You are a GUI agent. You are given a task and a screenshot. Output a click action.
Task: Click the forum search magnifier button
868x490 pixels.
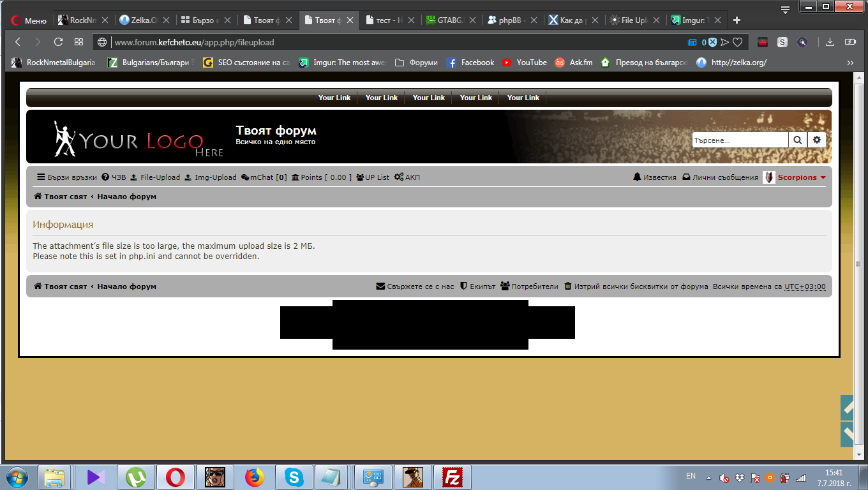point(798,140)
